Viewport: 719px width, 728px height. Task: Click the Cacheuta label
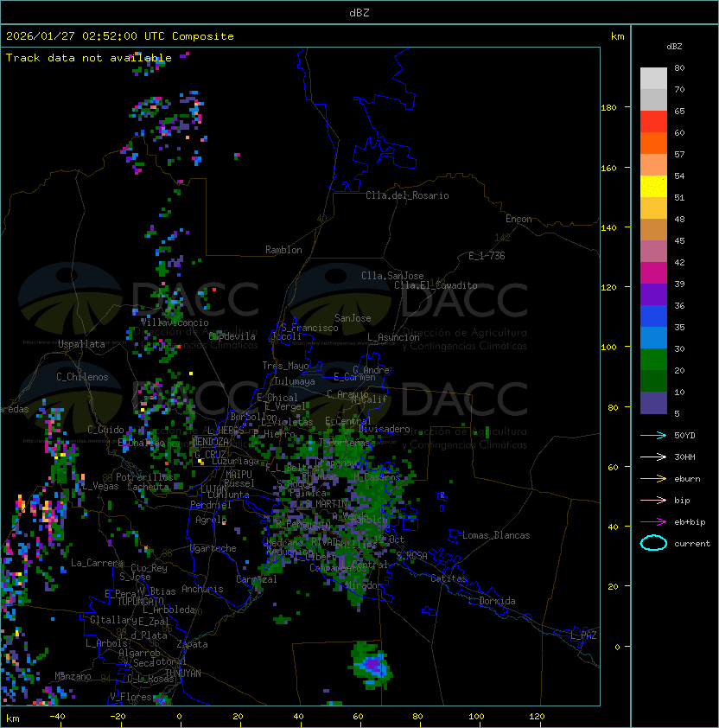point(148,487)
